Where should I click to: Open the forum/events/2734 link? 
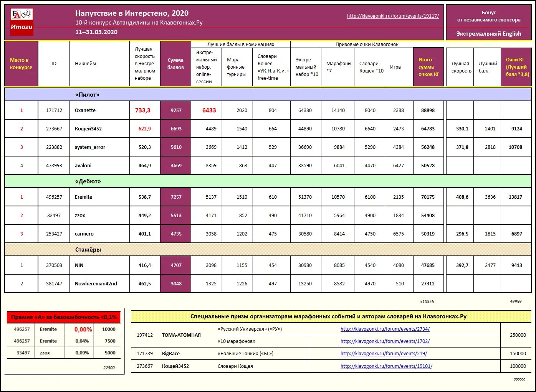pyautogui.click(x=385, y=329)
